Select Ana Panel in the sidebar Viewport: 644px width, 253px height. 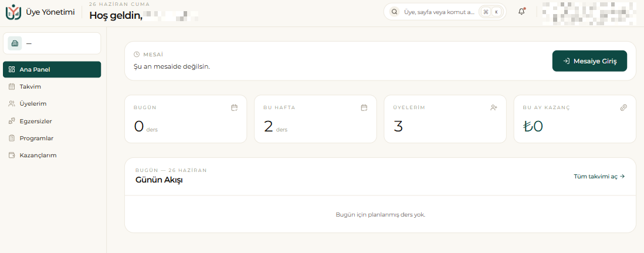52,69
